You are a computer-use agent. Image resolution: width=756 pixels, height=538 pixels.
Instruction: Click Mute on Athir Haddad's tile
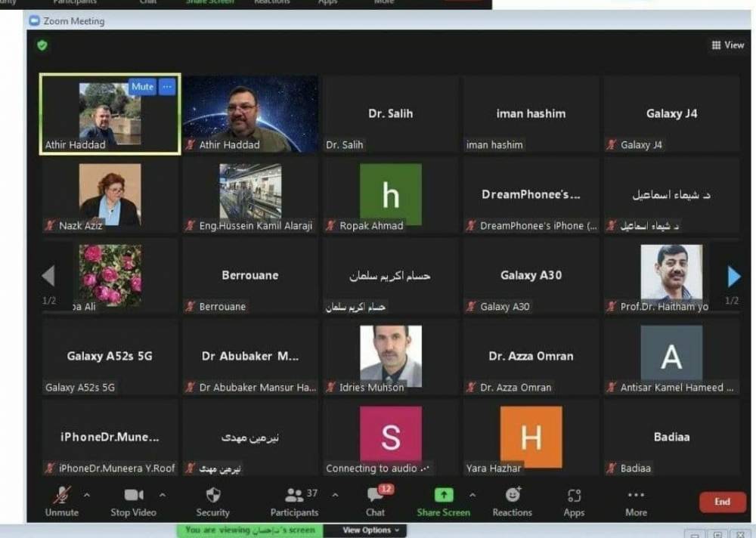(142, 87)
